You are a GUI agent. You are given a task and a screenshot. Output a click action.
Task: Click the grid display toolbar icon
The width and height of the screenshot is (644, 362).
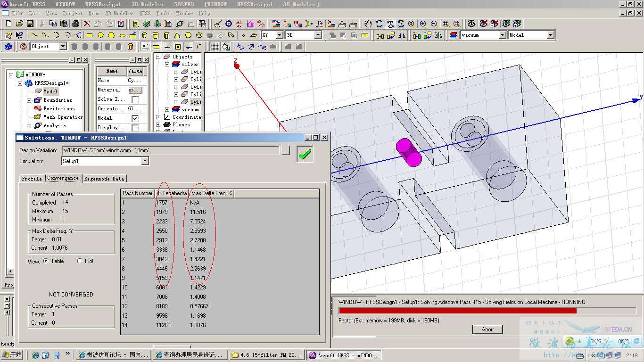coord(215,46)
